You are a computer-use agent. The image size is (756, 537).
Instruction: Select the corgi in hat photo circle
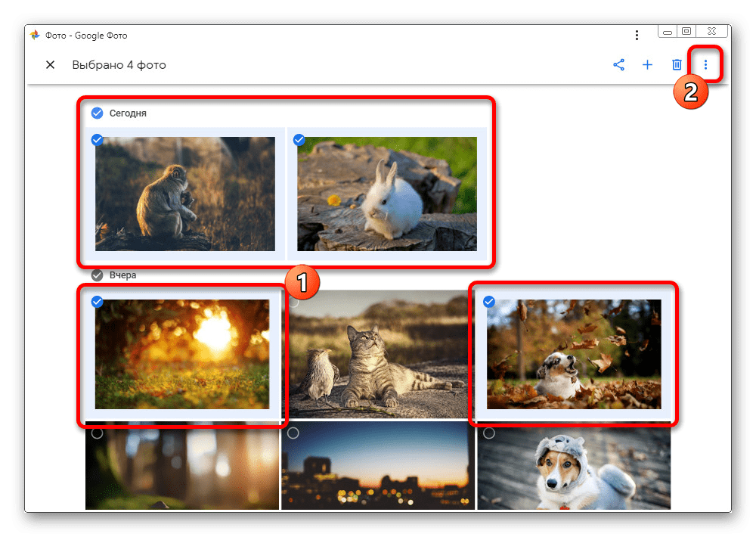click(489, 433)
